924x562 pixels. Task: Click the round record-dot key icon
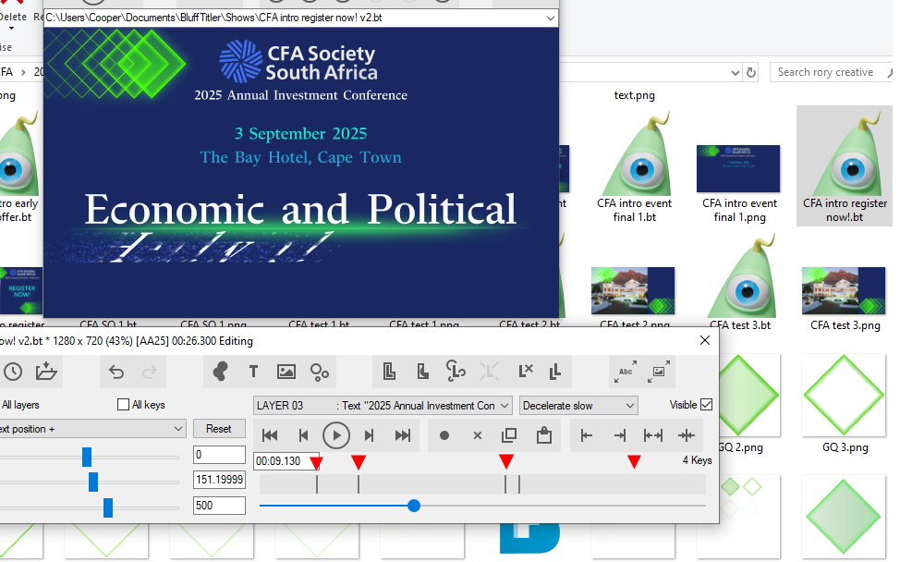444,435
